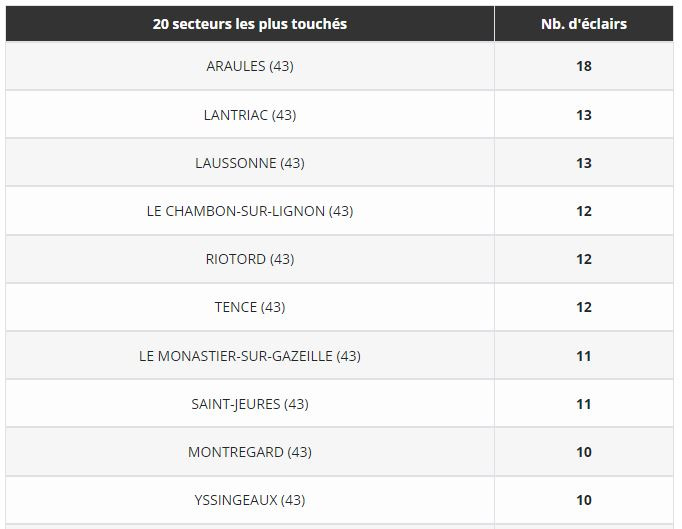Click the count 12 beside TENCE
Image resolution: width=682 pixels, height=529 pixels.
584,307
